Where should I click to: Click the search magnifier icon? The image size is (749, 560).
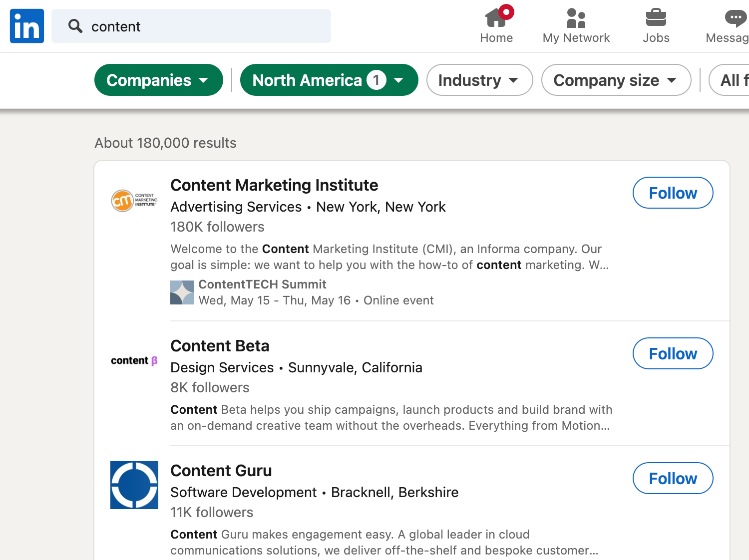(x=75, y=26)
